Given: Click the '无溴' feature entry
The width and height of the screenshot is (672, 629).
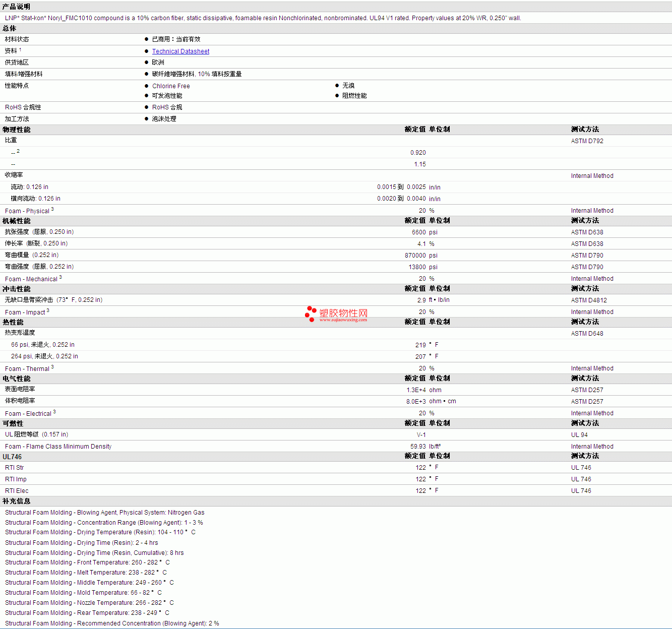Looking at the screenshot, I should coord(348,86).
